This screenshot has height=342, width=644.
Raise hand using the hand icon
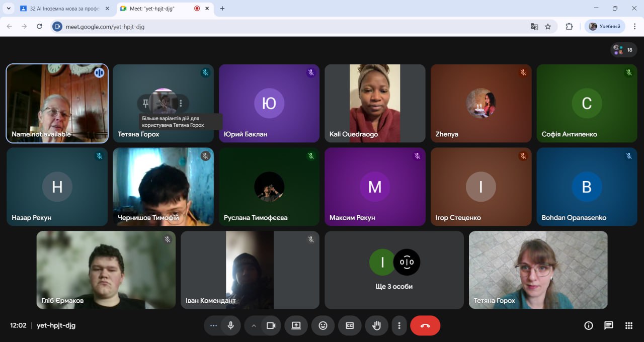376,325
